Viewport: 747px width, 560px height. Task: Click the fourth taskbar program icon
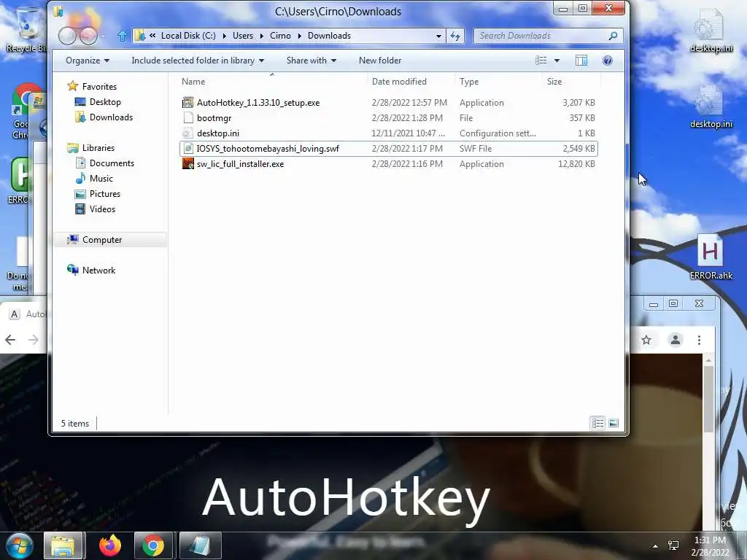point(200,545)
